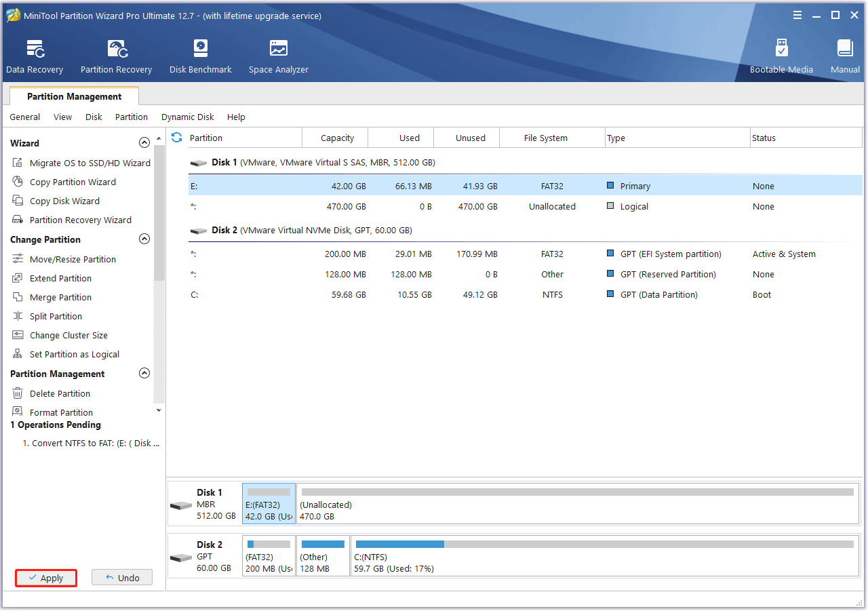Select C:(NTFS) block in disk map

[x=604, y=556]
